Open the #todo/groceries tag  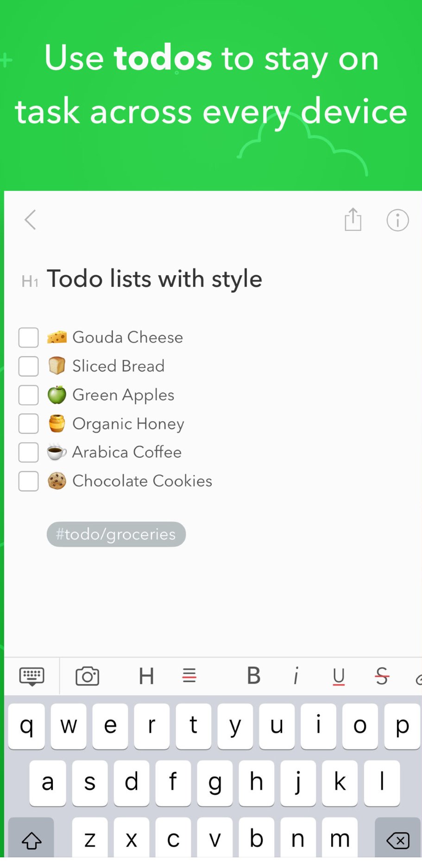[x=116, y=534]
